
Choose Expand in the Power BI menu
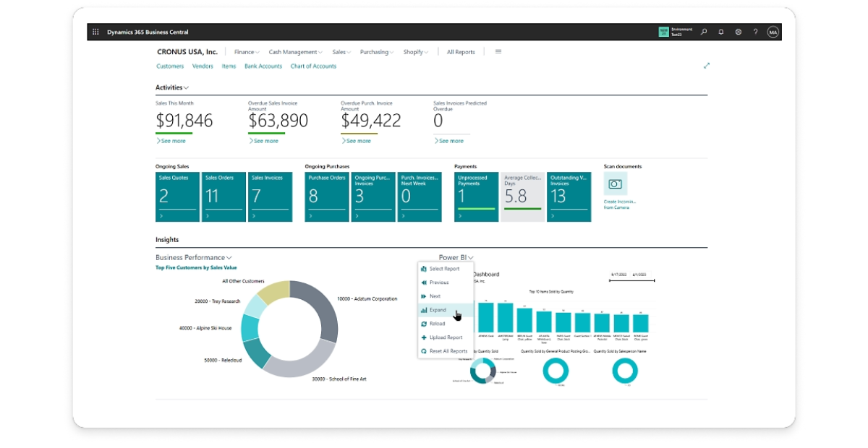(x=446, y=310)
